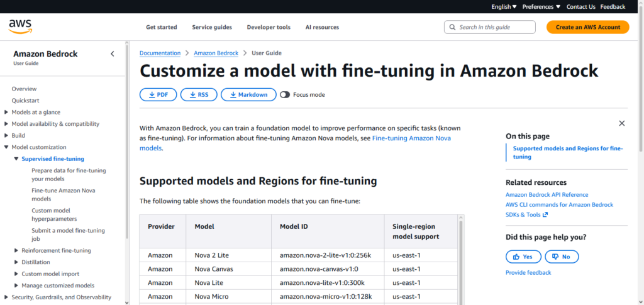Click the search magnifier icon

pos(453,27)
